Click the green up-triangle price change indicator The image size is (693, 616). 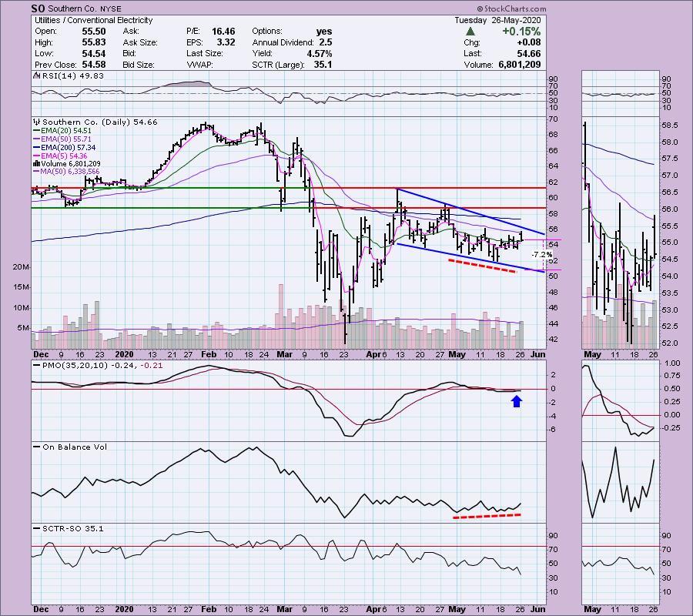470,32
